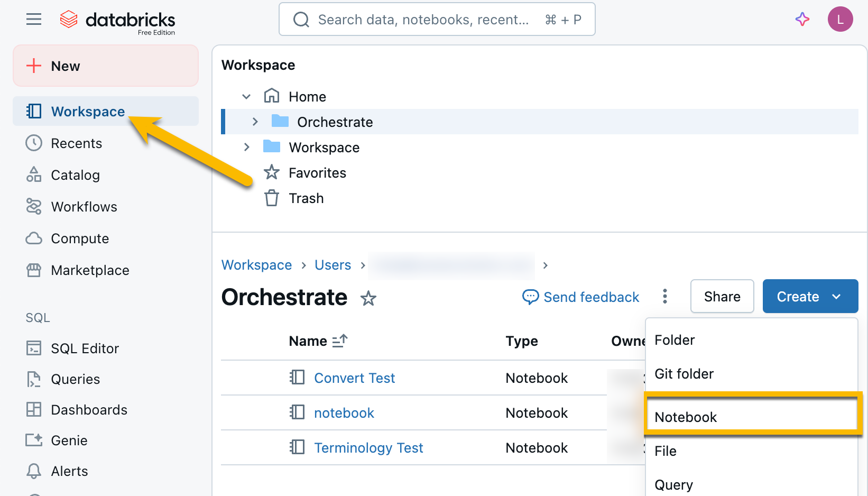This screenshot has width=868, height=496.
Task: Expand the Orchestrate folder chevron
Action: [255, 122]
